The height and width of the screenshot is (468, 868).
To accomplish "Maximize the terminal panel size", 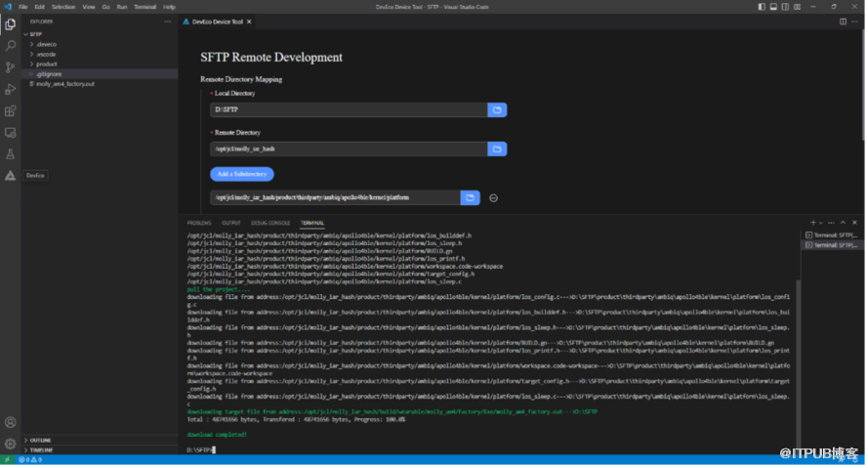I will point(845,223).
